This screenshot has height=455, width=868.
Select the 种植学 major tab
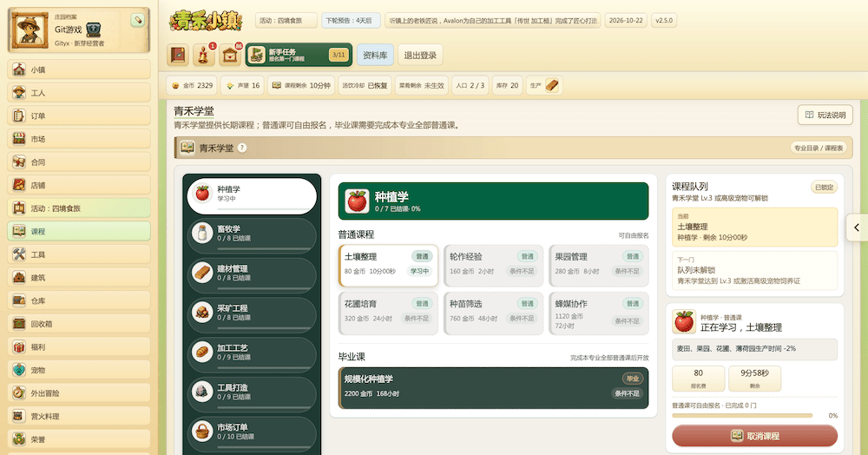252,195
